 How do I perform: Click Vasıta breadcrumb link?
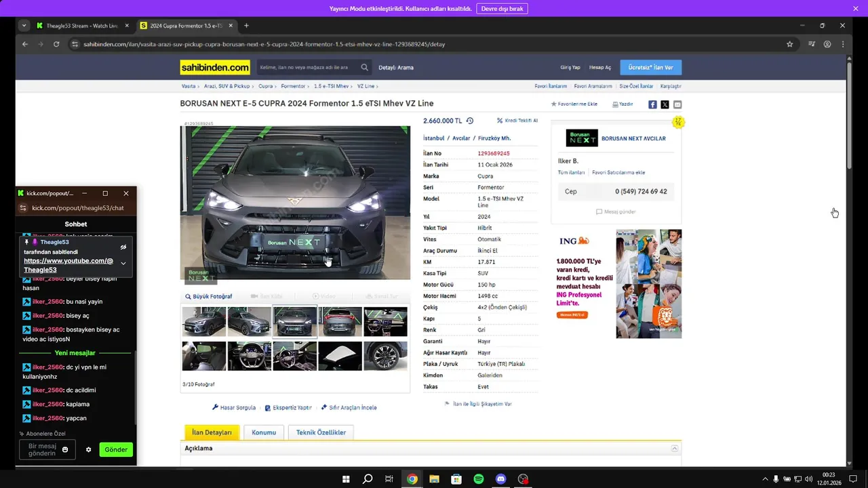(x=189, y=87)
